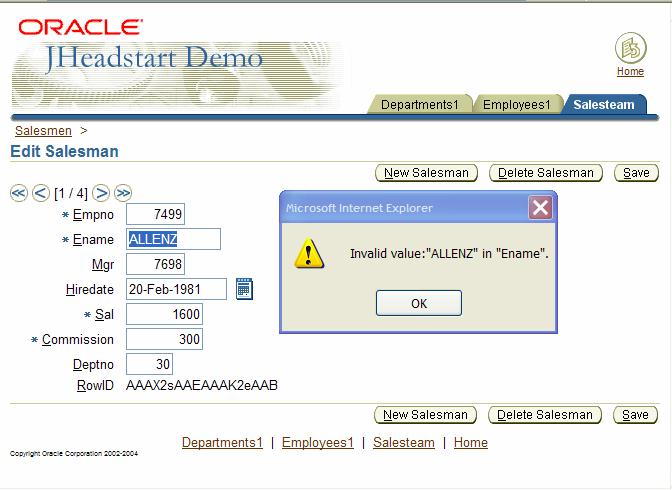The image size is (672, 490).
Task: Close the Microsoft Internet Explorer dialog
Action: [x=540, y=208]
